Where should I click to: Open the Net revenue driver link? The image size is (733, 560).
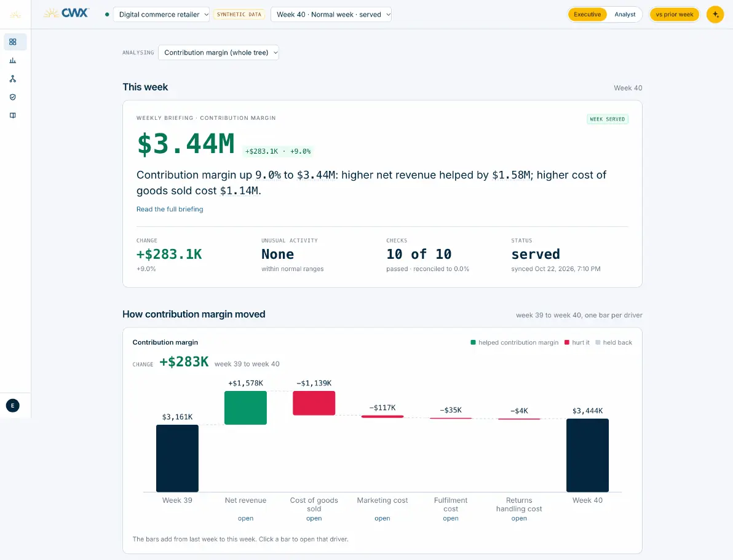point(245,518)
